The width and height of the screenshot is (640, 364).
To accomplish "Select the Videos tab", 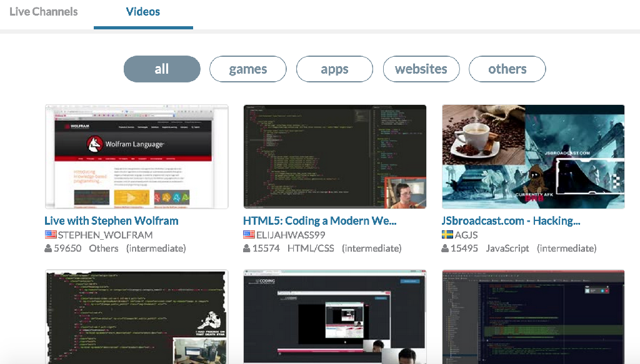I will 143,12.
